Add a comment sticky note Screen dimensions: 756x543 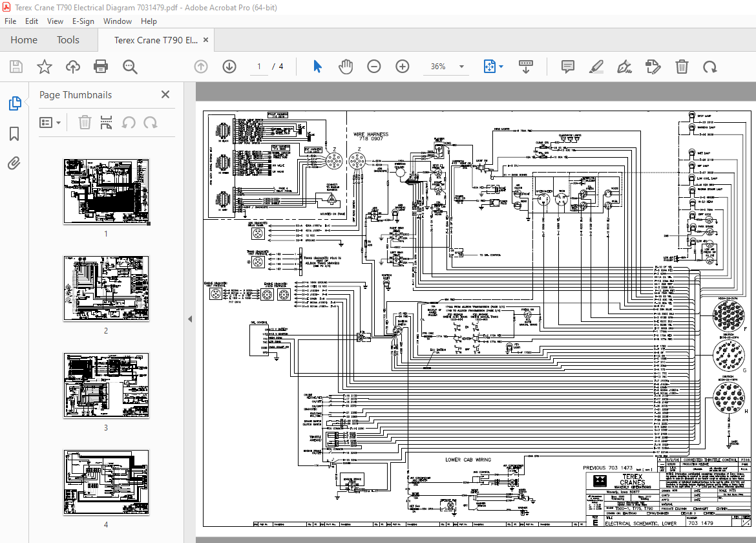tap(568, 67)
